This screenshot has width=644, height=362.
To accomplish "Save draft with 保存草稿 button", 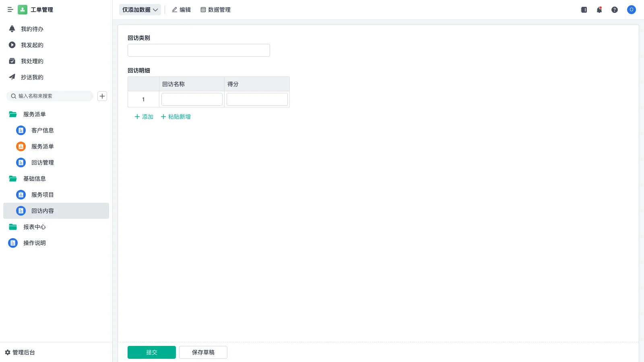I will pos(203,352).
